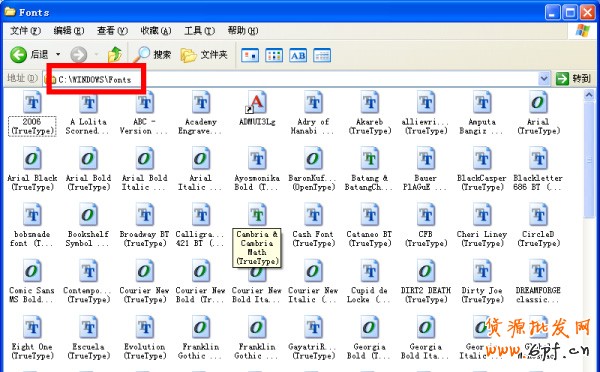
Task: Select the BlackCasper font
Action: 481,170
